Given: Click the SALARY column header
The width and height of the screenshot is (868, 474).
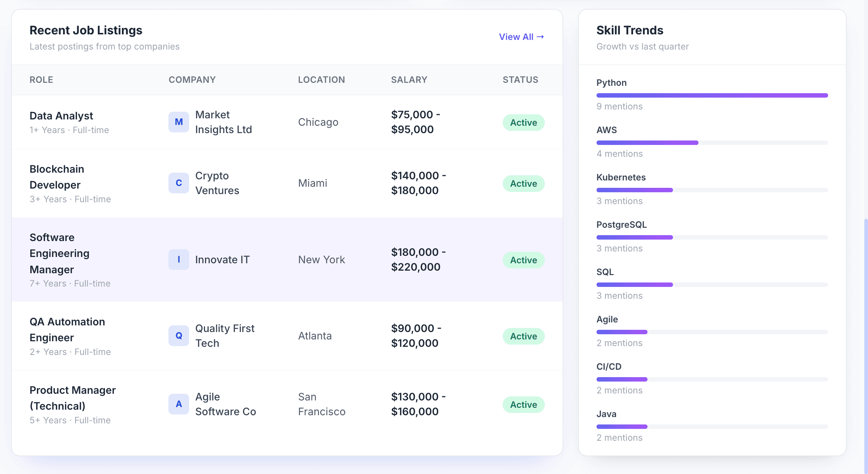Looking at the screenshot, I should (x=409, y=79).
